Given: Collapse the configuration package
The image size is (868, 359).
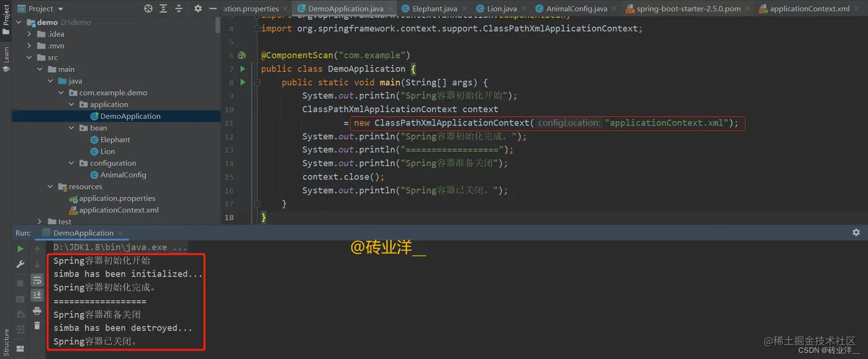Looking at the screenshot, I should click(x=71, y=163).
